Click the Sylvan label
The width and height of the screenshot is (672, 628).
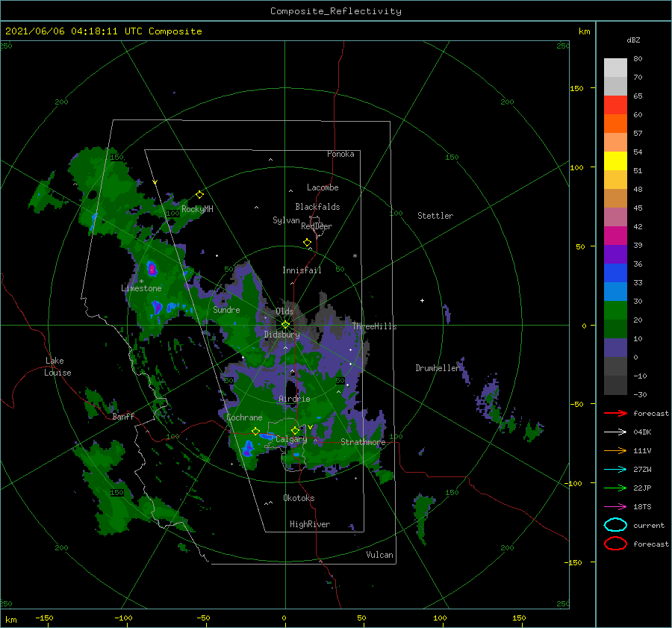286,220
